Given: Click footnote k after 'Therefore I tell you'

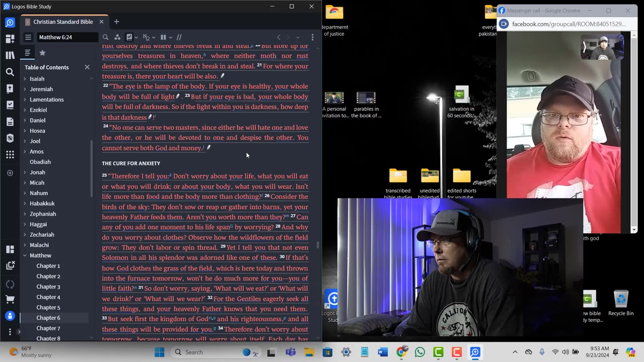Looking at the screenshot, I should [x=171, y=175].
